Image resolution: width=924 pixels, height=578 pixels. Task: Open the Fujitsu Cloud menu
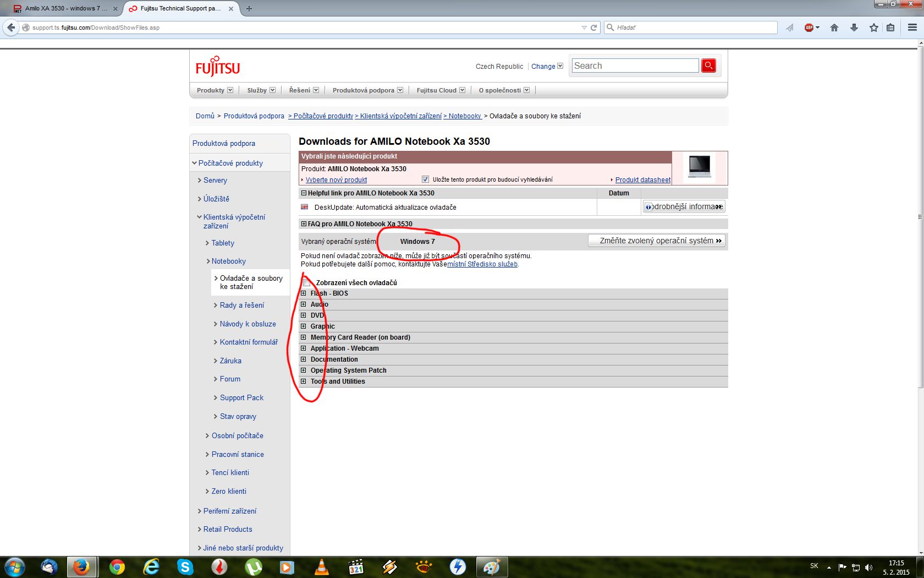(x=441, y=90)
